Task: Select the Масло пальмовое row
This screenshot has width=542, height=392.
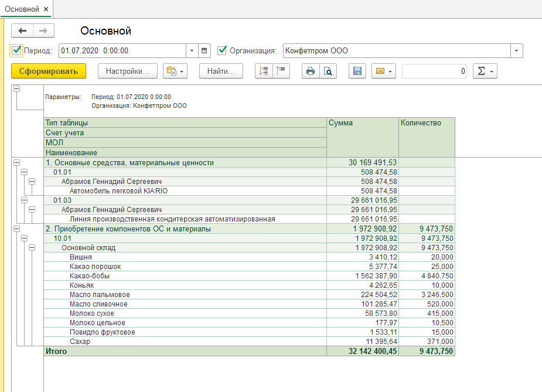Action: point(249,295)
